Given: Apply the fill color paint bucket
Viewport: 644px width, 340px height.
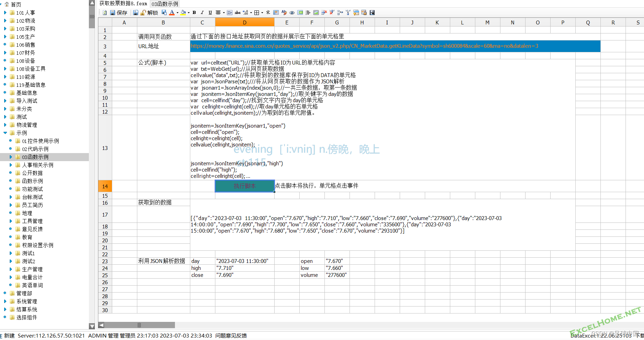Looking at the screenshot, I should click(x=183, y=13).
